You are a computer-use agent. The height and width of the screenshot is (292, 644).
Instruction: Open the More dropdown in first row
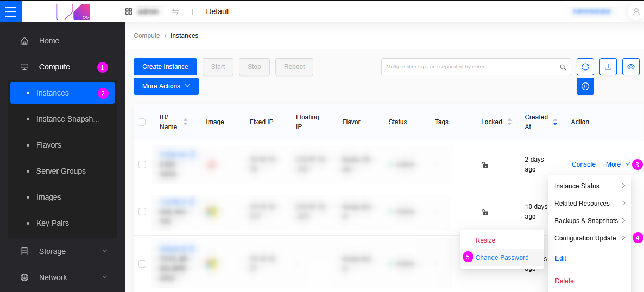[618, 164]
